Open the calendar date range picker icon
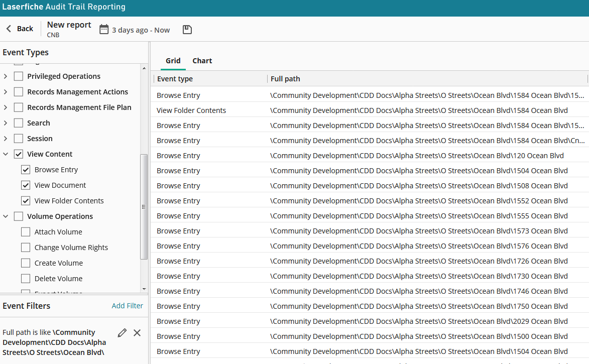Screen dimensions: 589x364 104,30
